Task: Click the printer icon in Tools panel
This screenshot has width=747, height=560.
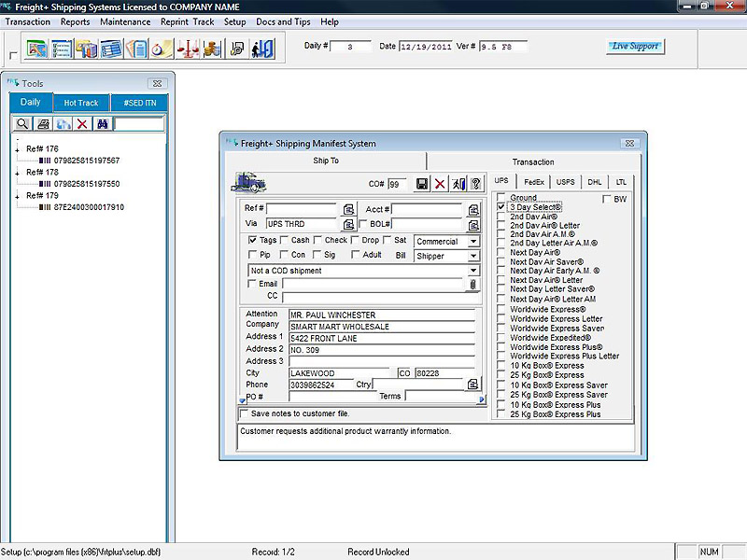Action: click(x=43, y=124)
